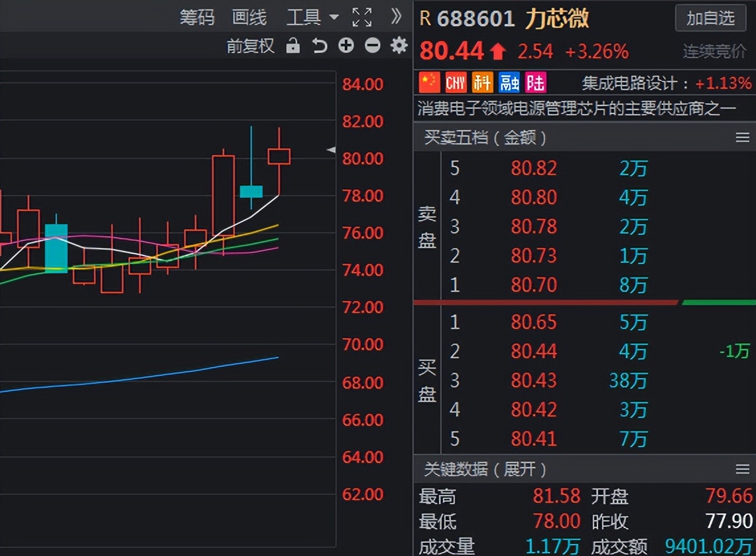Click the undo arrow icon above the chart

(x=320, y=46)
